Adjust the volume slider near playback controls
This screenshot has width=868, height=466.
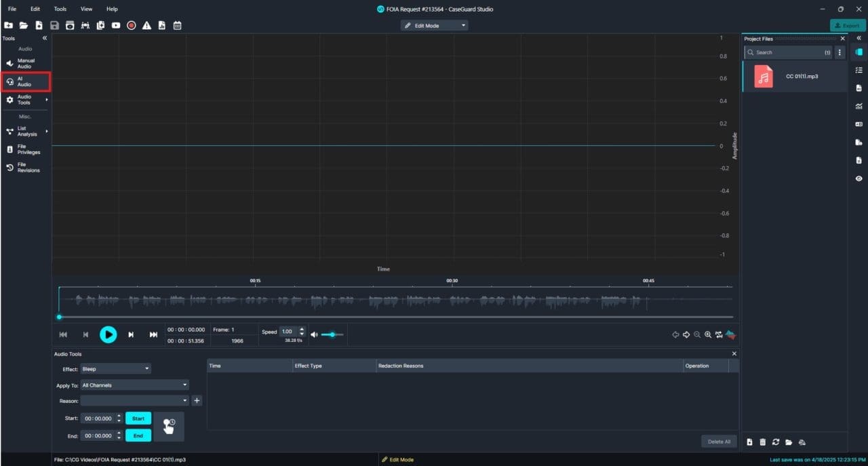click(332, 334)
